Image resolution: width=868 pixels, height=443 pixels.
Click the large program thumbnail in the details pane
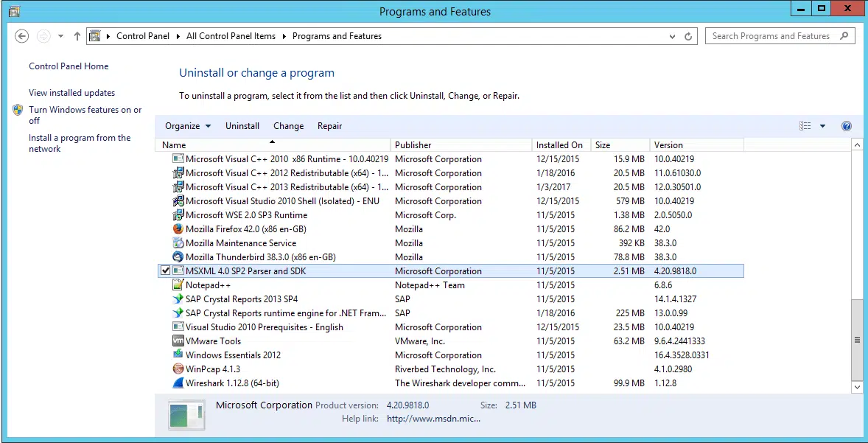point(186,416)
